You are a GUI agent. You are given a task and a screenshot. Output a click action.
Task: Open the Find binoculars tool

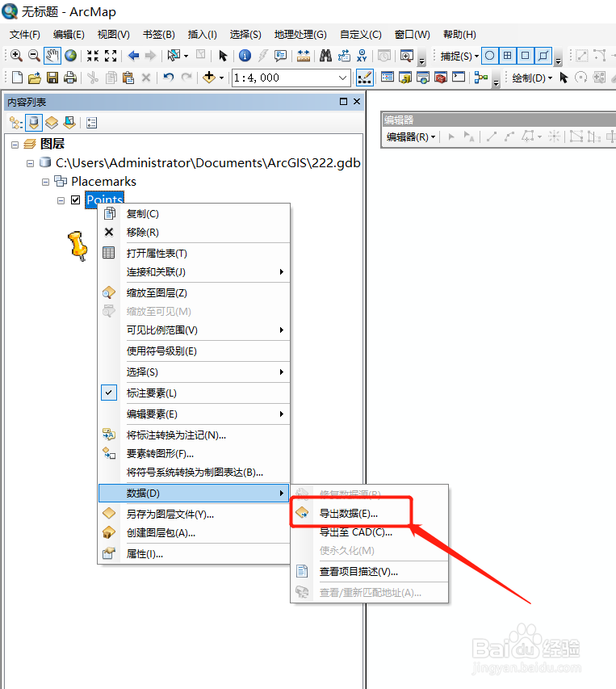325,56
